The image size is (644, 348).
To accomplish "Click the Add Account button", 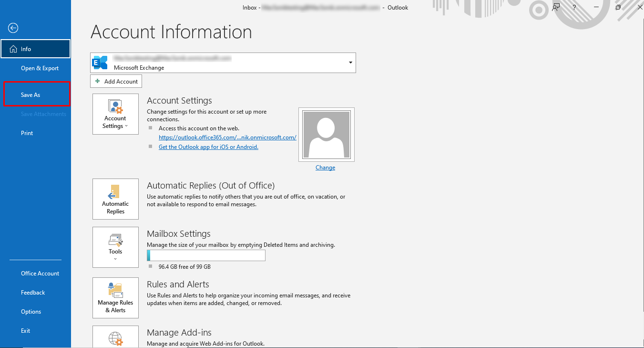I will [x=116, y=81].
